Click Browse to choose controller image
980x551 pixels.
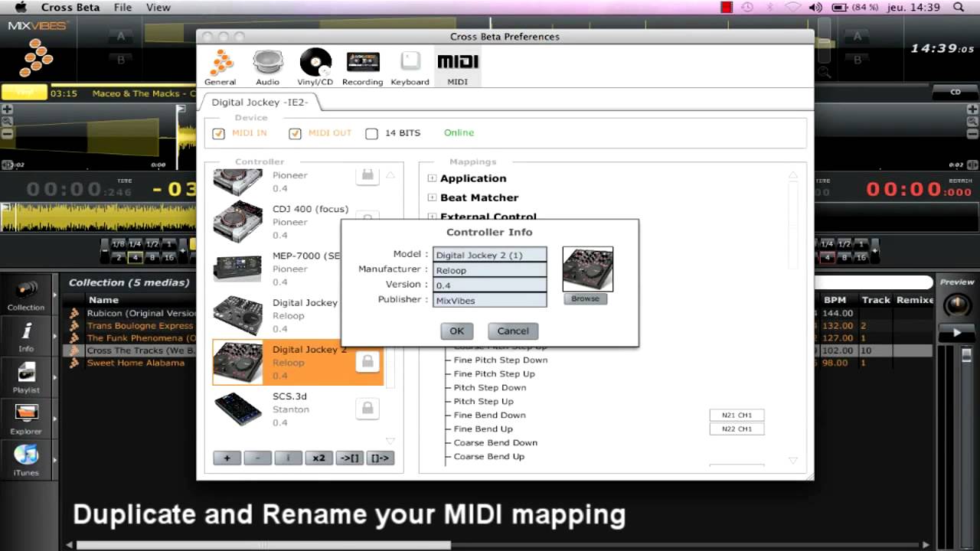click(x=585, y=298)
